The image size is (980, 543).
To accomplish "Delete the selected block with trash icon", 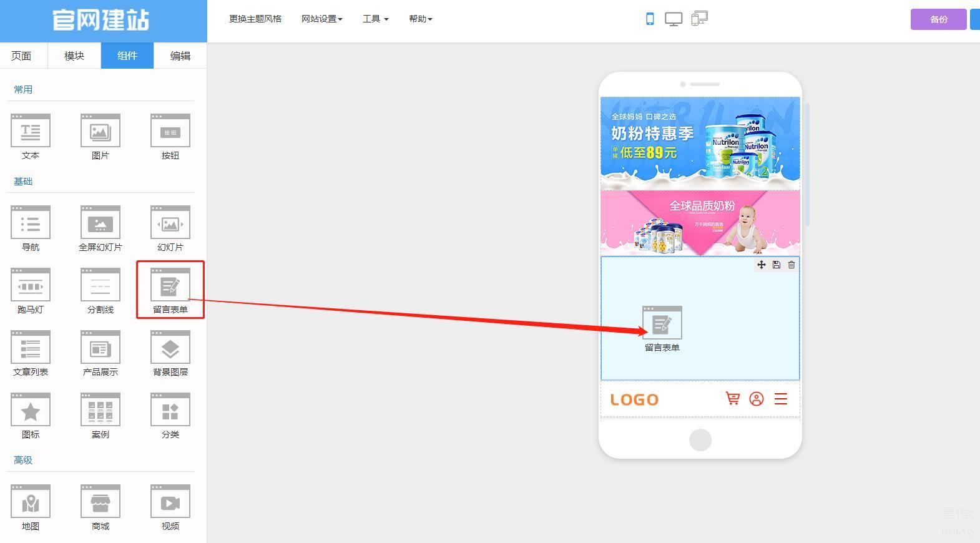I will 791,265.
